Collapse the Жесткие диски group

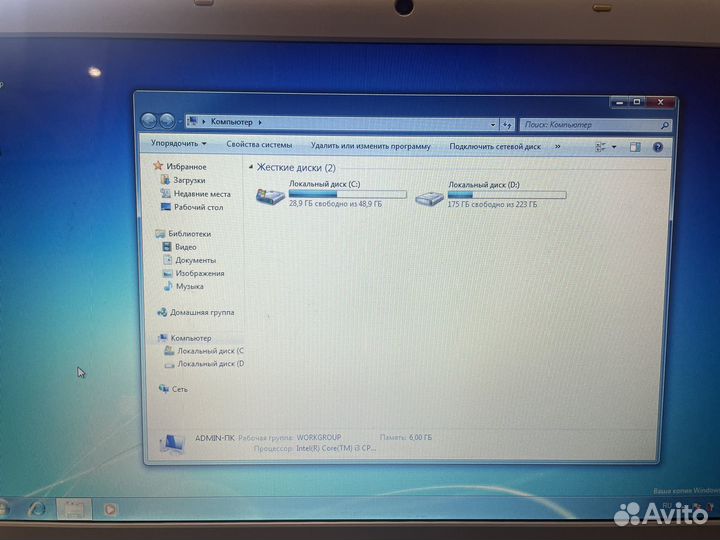pos(251,168)
